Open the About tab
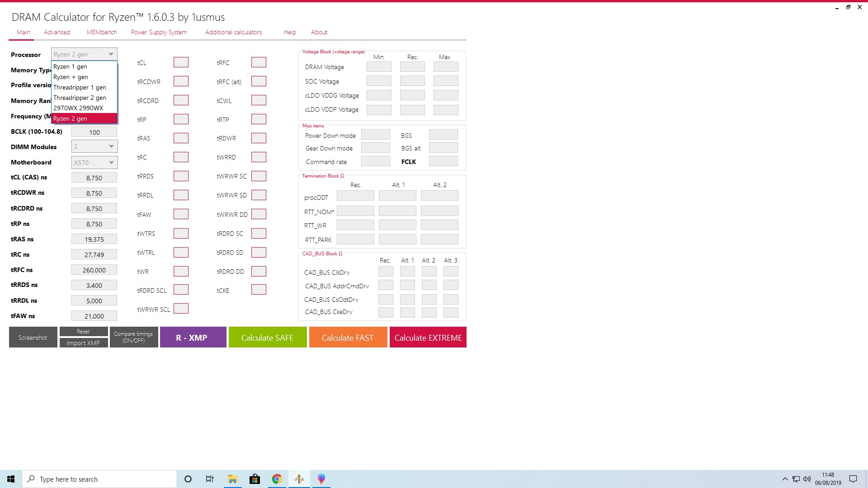The image size is (868, 488). (x=319, y=32)
